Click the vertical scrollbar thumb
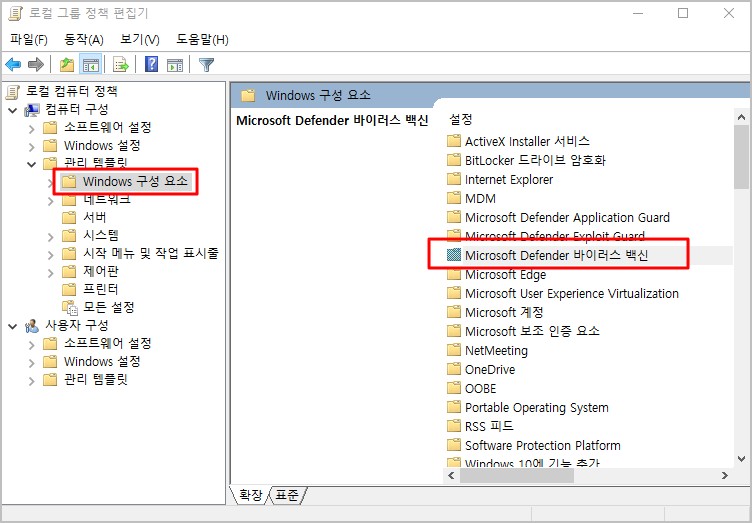Image resolution: width=752 pixels, height=523 pixels. point(741,157)
